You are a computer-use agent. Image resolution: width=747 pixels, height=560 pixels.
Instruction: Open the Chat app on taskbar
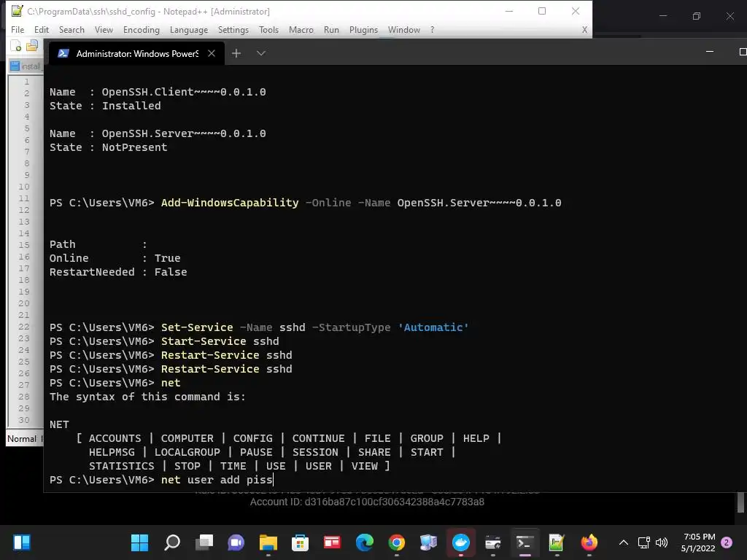click(x=236, y=542)
